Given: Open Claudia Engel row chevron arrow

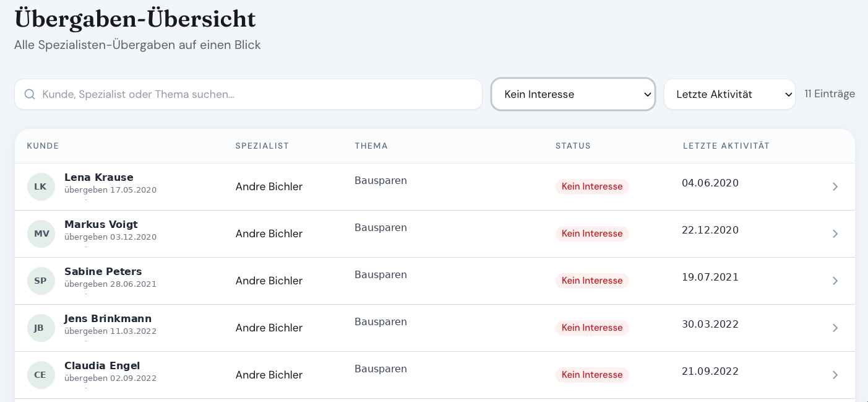Looking at the screenshot, I should point(835,375).
